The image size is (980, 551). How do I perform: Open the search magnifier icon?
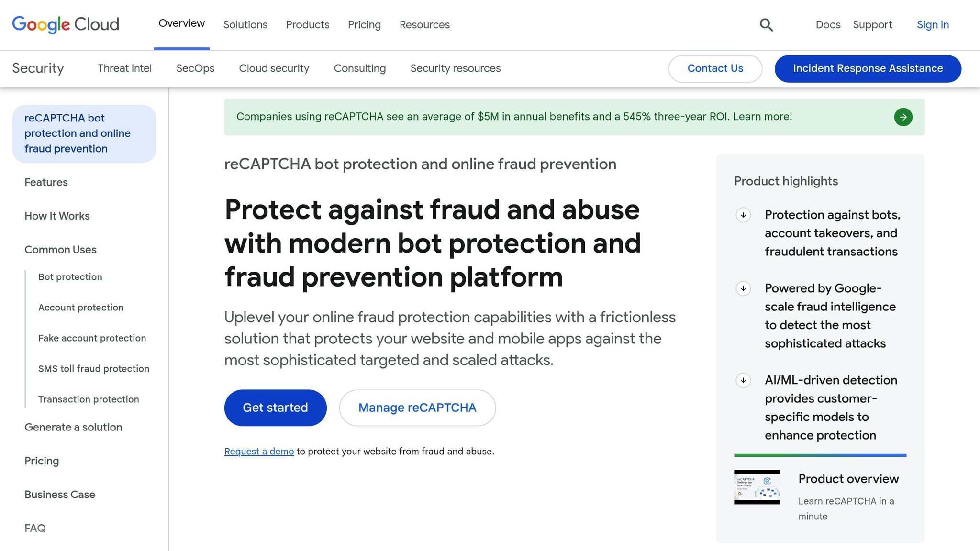point(766,25)
